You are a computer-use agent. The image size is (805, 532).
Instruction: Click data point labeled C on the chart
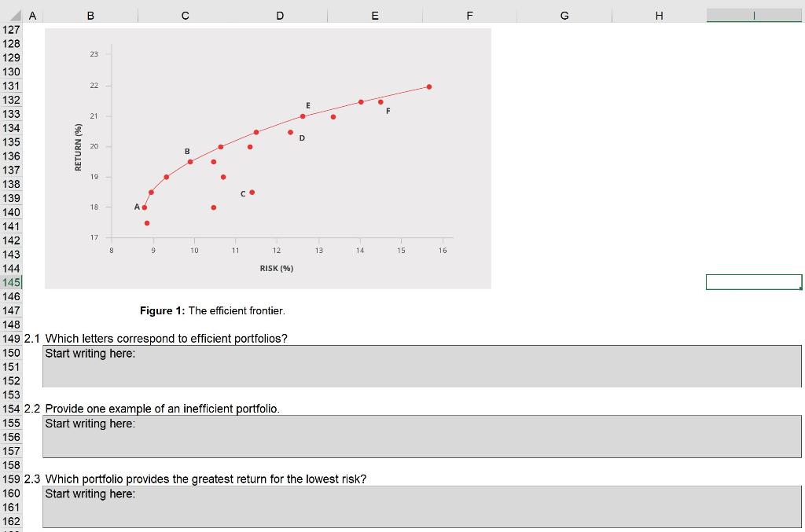pos(252,191)
